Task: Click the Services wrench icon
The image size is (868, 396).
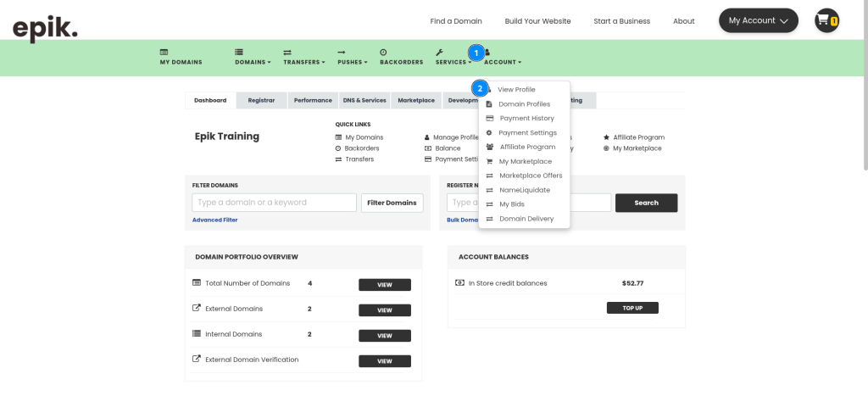Action: pos(440,52)
